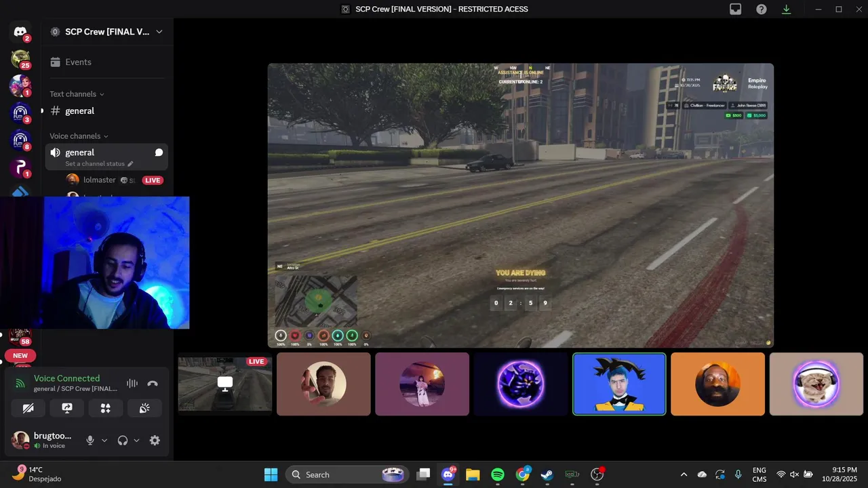Select the general voice channel
The width and height of the screenshot is (868, 488).
pos(106,157)
